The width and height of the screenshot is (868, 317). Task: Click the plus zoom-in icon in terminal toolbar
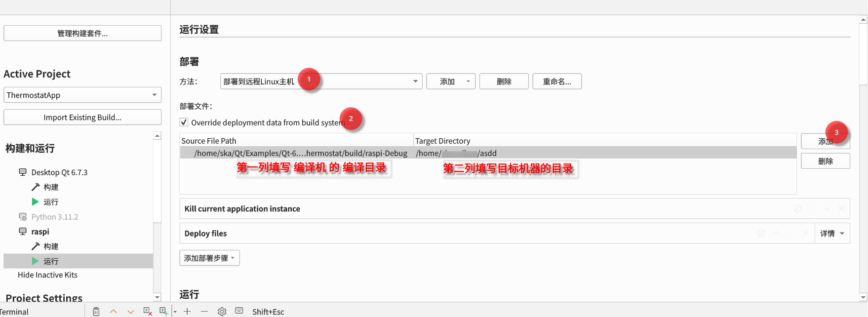click(187, 312)
